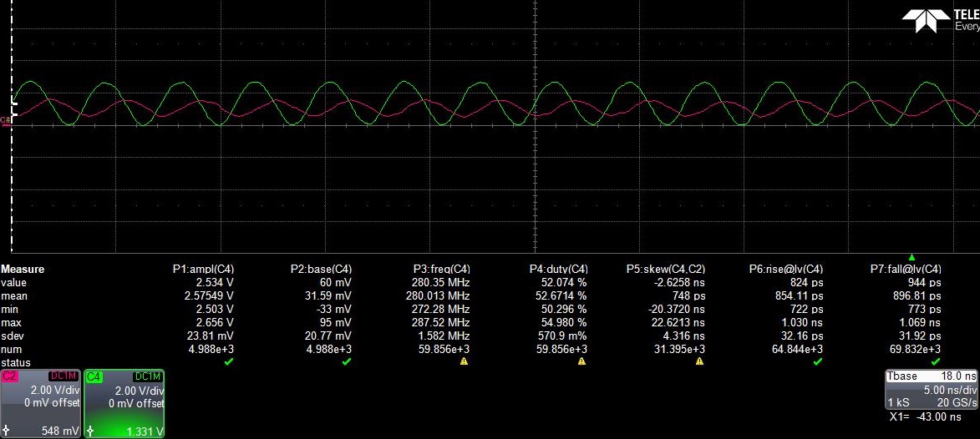This screenshot has width=980, height=439.
Task: Click the P4 duty warning status icon
Action: click(x=581, y=362)
